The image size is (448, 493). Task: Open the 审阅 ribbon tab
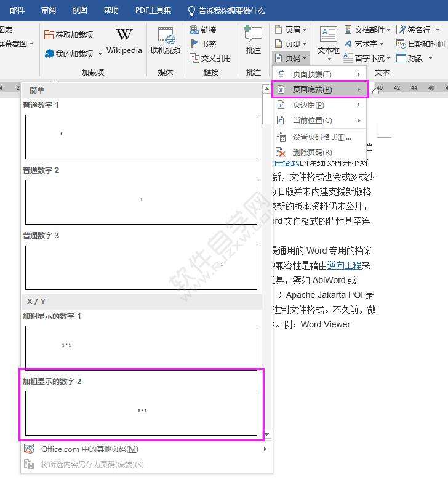[49, 10]
